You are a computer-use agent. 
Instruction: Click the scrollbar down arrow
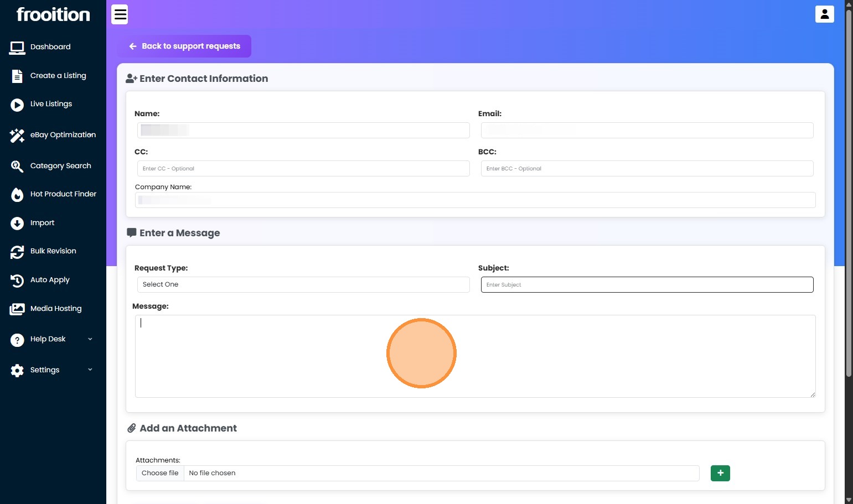(849, 500)
